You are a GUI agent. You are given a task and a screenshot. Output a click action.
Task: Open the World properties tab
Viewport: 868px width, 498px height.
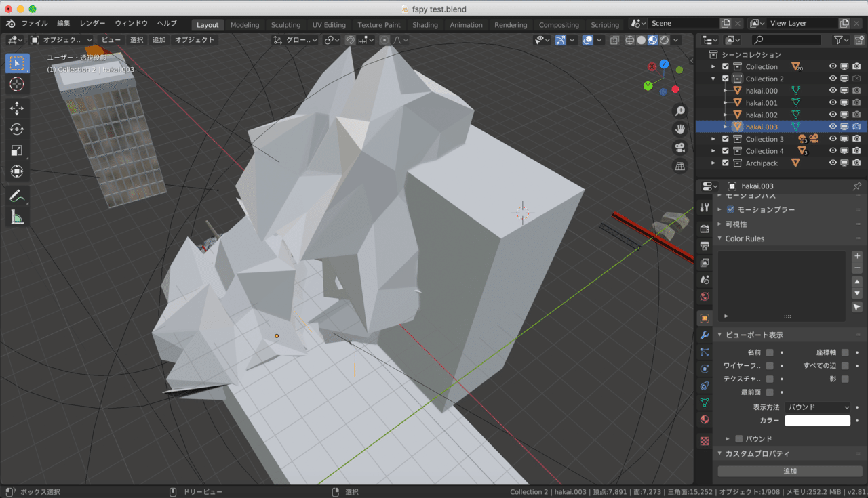pos(705,297)
